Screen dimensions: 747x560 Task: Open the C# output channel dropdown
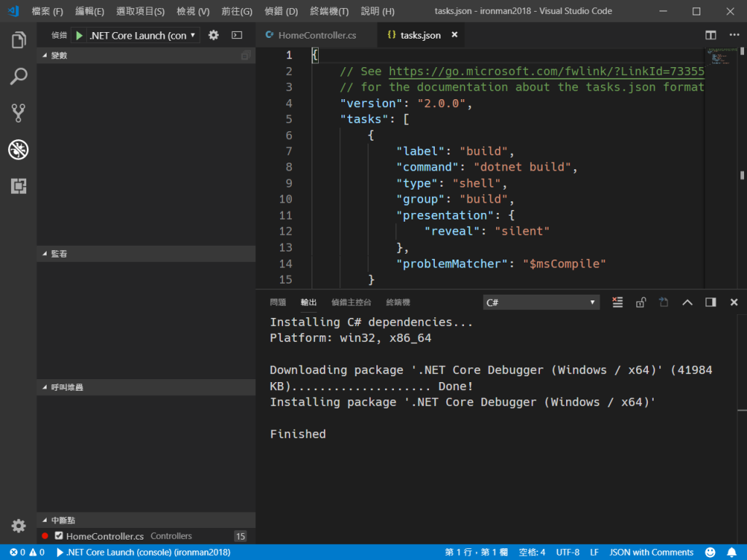tap(541, 302)
